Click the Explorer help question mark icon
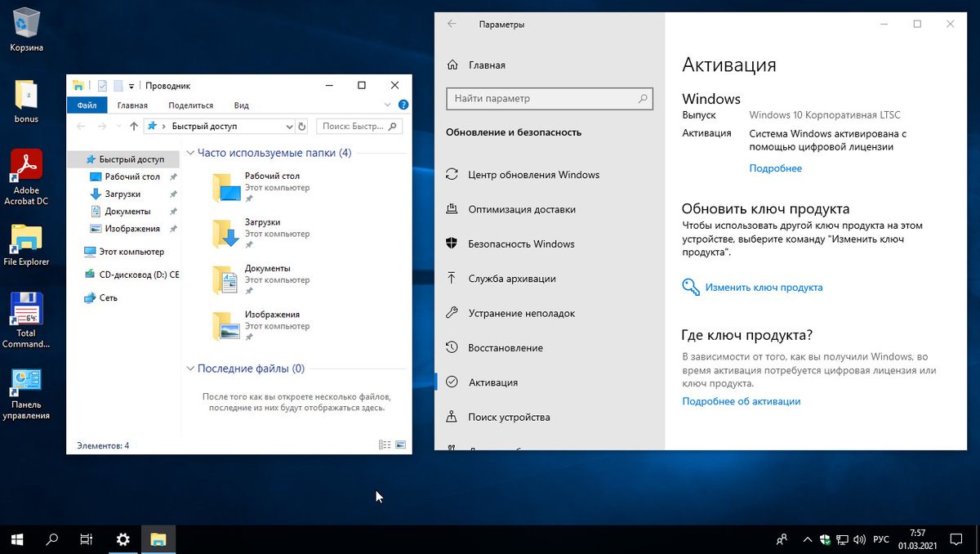The image size is (980, 554). click(x=402, y=105)
